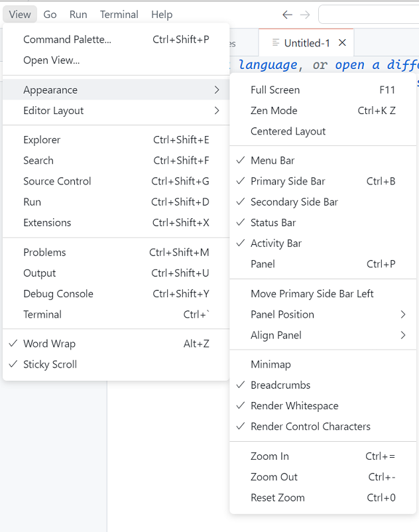Click the back navigation arrow
Image resolution: width=419 pixels, height=532 pixels.
(286, 14)
